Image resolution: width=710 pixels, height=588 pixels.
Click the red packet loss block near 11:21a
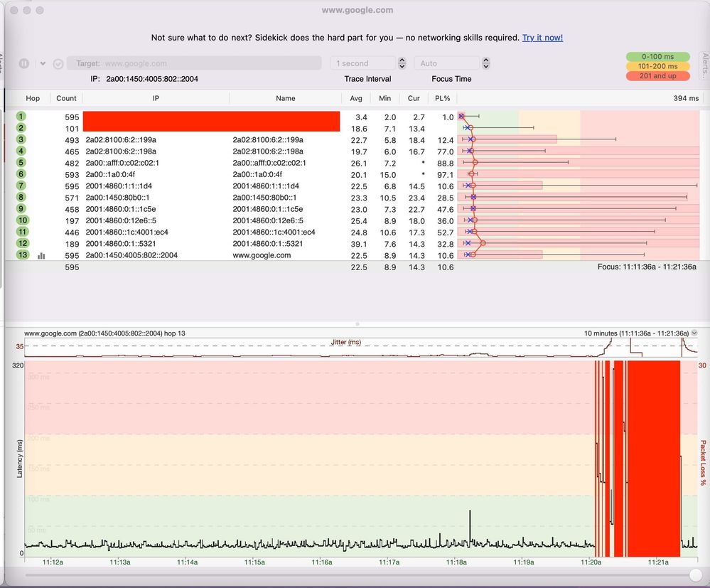[x=654, y=459]
